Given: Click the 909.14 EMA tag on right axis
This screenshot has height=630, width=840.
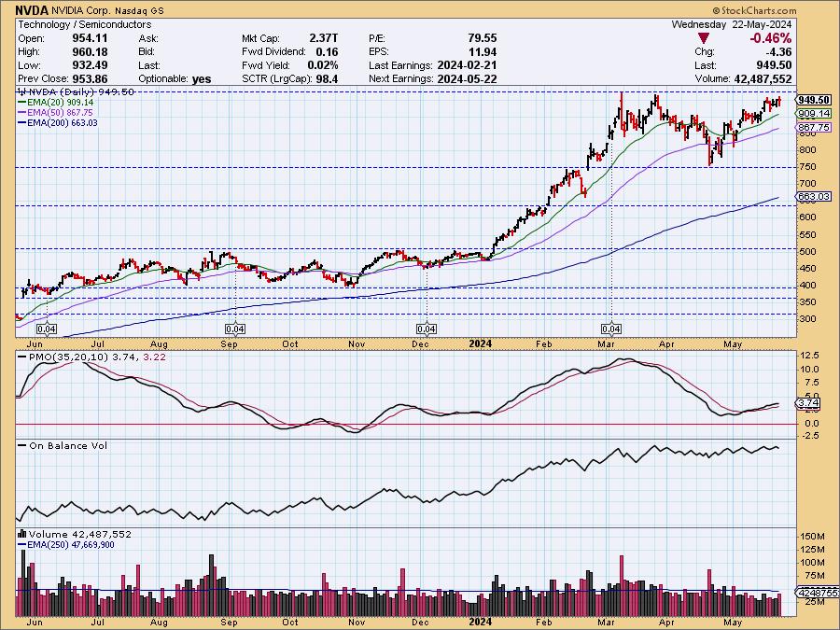Looking at the screenshot, I should click(814, 114).
